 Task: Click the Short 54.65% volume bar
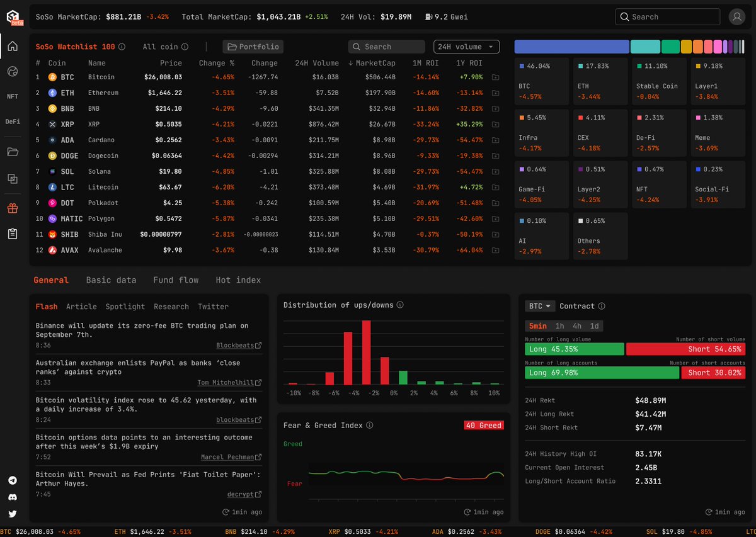coord(686,349)
